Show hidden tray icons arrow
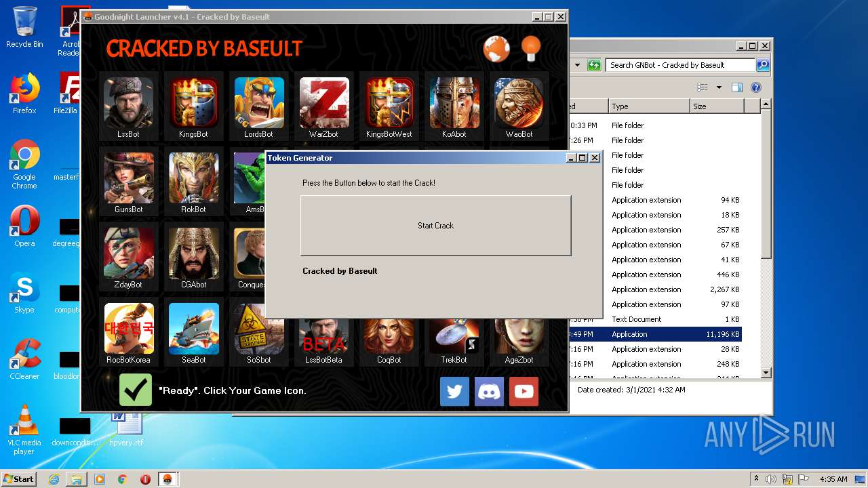This screenshot has height=488, width=868. pos(756,479)
